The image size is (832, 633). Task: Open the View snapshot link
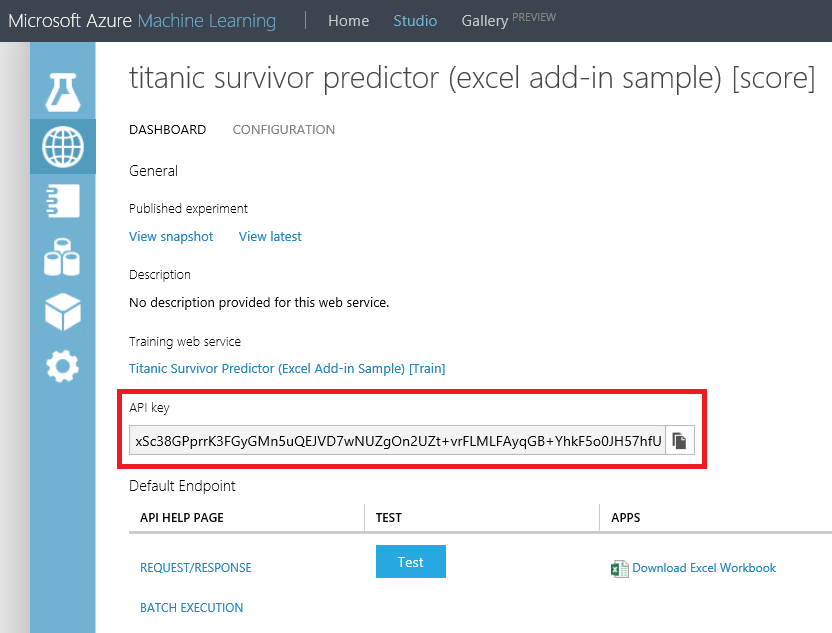click(171, 236)
